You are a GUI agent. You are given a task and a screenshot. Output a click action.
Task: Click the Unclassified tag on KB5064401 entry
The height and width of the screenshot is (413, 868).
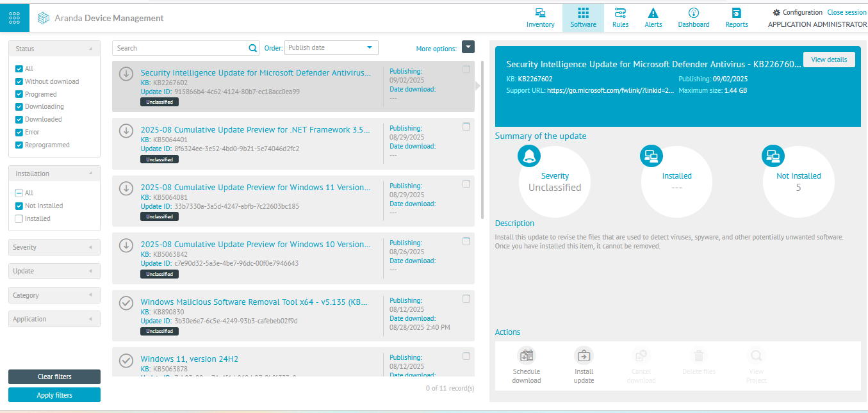[160, 159]
